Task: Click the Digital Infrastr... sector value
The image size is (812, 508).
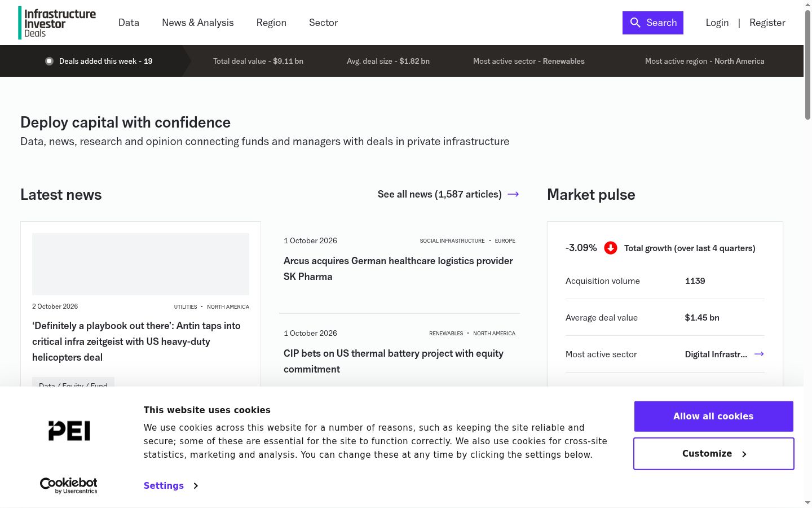Action: [716, 354]
